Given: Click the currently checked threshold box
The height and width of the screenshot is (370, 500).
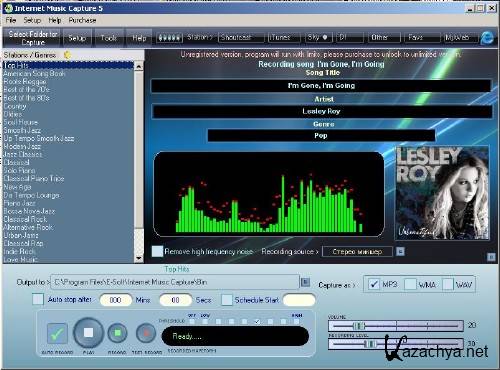Looking at the screenshot, I should click(257, 321).
